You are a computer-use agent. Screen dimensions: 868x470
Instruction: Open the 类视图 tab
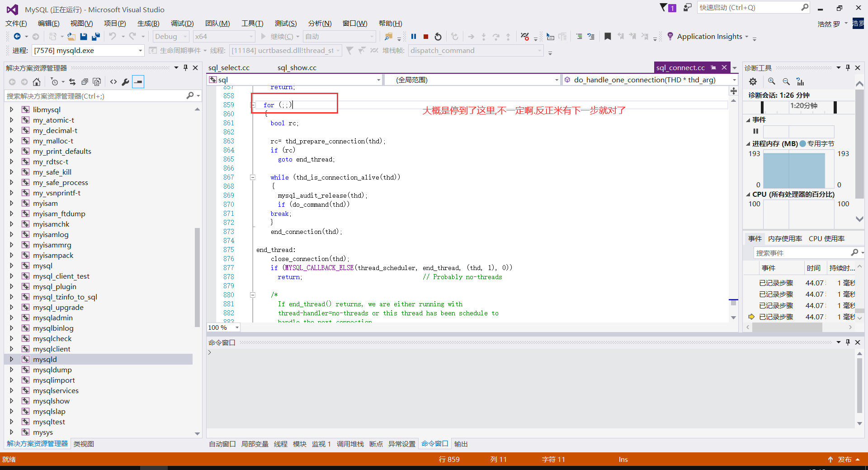pos(84,444)
